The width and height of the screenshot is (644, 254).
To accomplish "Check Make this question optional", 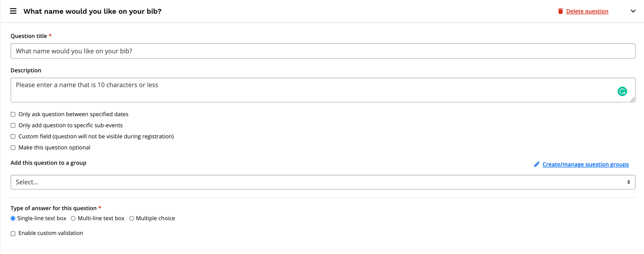I will (13, 148).
